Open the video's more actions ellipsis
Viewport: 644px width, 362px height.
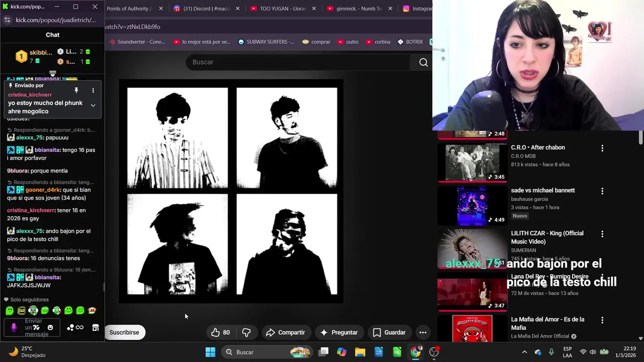coord(423,332)
